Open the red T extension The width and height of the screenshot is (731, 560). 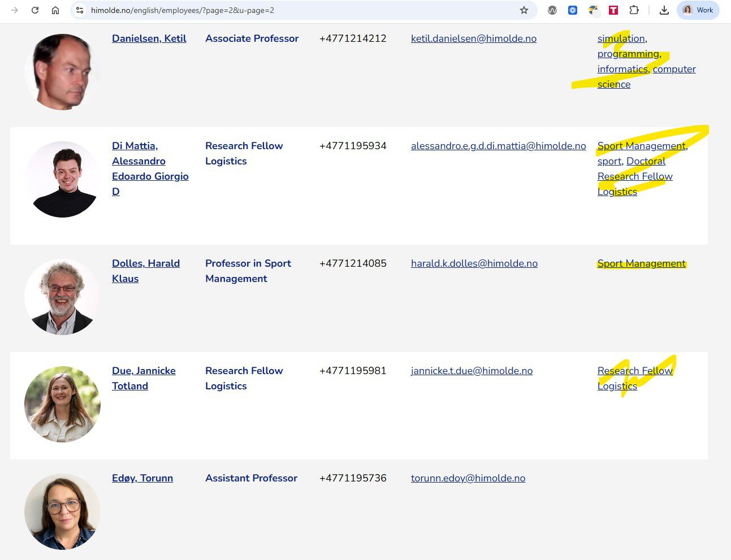click(613, 10)
